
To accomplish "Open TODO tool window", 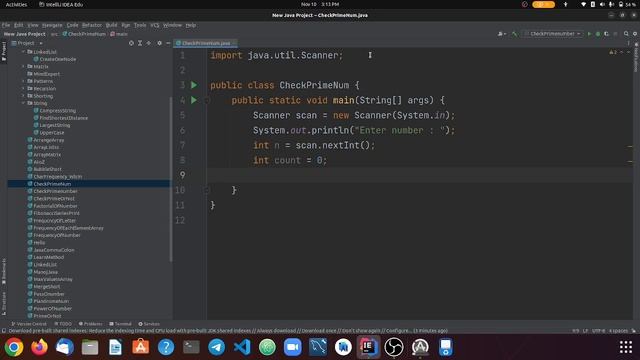I will point(63,324).
